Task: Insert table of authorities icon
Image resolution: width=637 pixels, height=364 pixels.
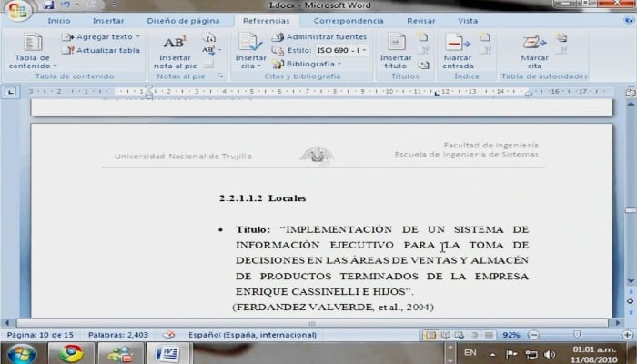Action: click(x=561, y=37)
